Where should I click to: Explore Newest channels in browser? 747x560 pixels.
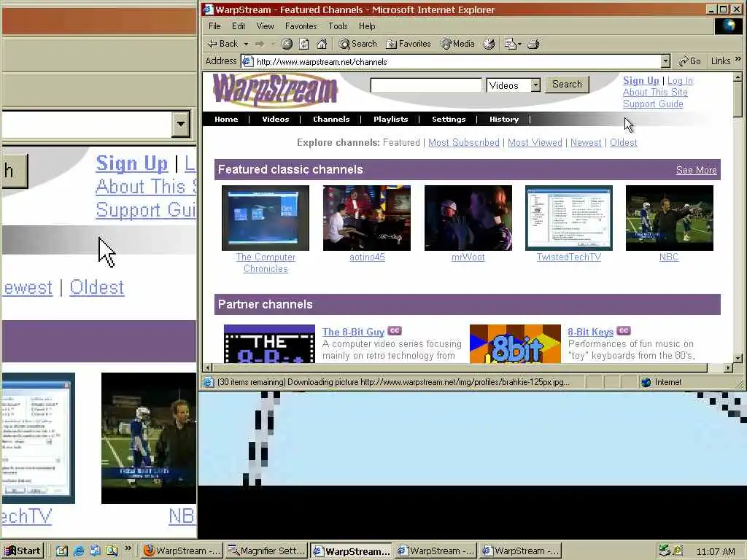[x=586, y=142]
